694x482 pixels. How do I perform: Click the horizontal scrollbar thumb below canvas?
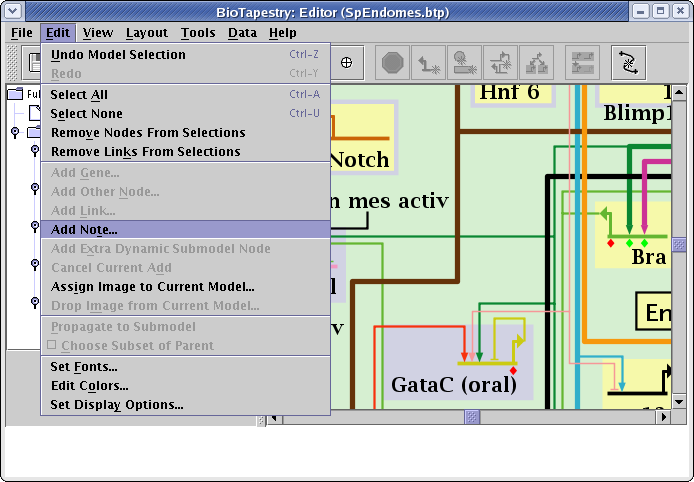(472, 417)
